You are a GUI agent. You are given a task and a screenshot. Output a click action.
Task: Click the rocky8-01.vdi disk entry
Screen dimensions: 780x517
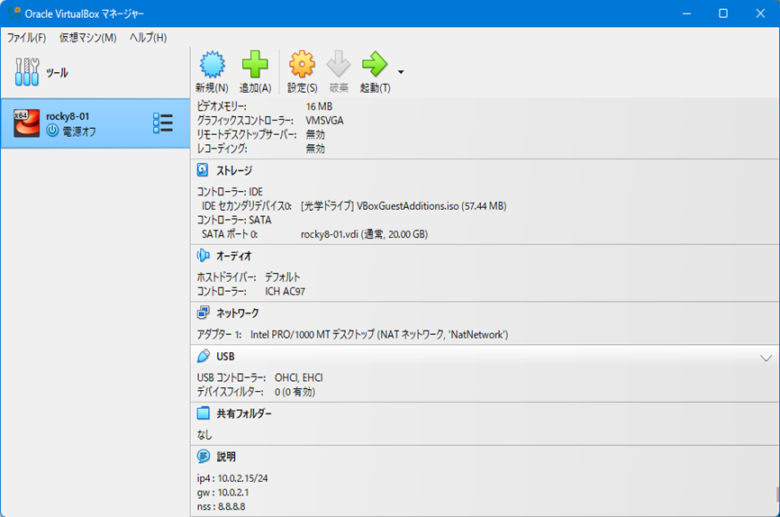[x=364, y=234]
